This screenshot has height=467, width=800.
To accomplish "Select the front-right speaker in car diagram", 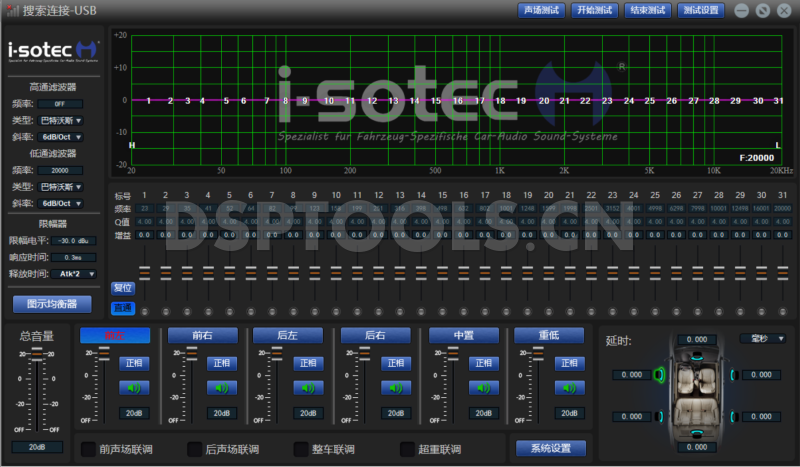I will coord(734,375).
